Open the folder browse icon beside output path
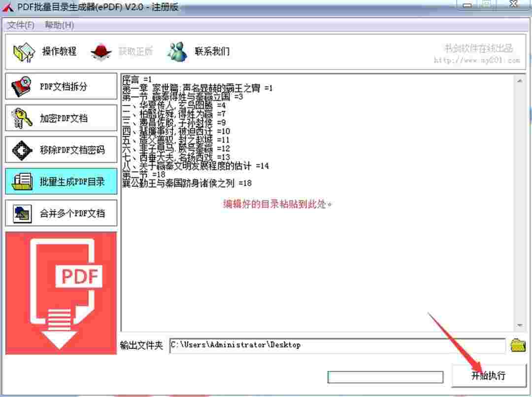 tap(518, 345)
